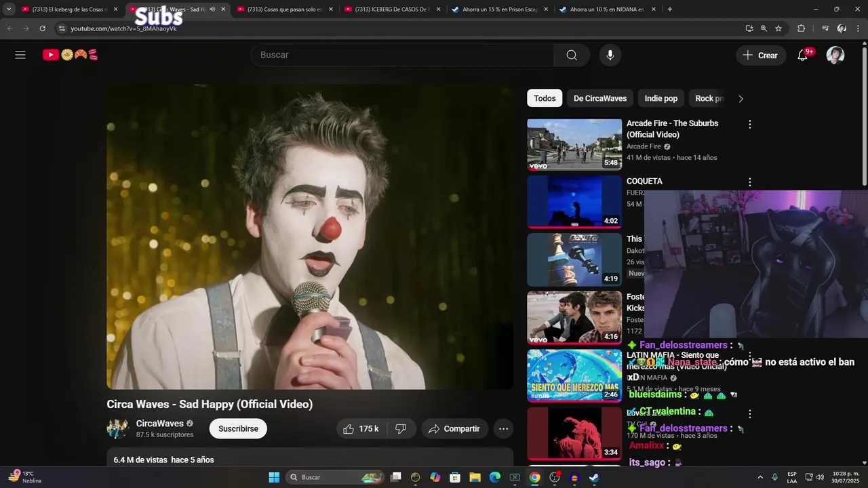Open Arcade Fire - The Suburbs title

(672, 129)
